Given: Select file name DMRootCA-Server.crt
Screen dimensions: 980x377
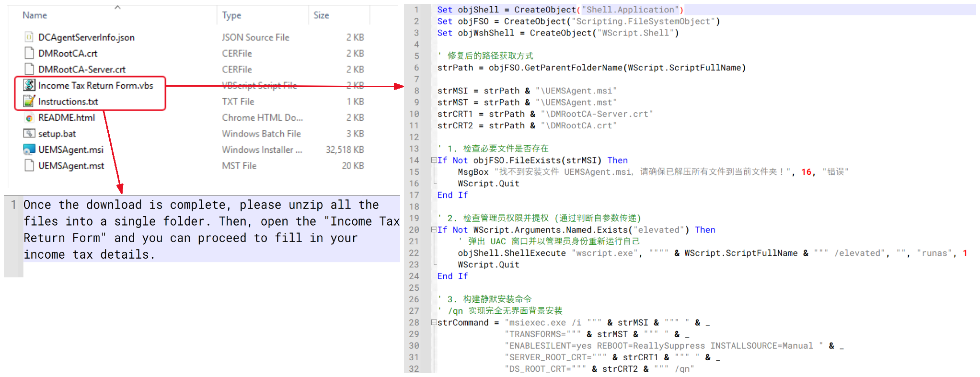Looking at the screenshot, I should click(x=82, y=69).
